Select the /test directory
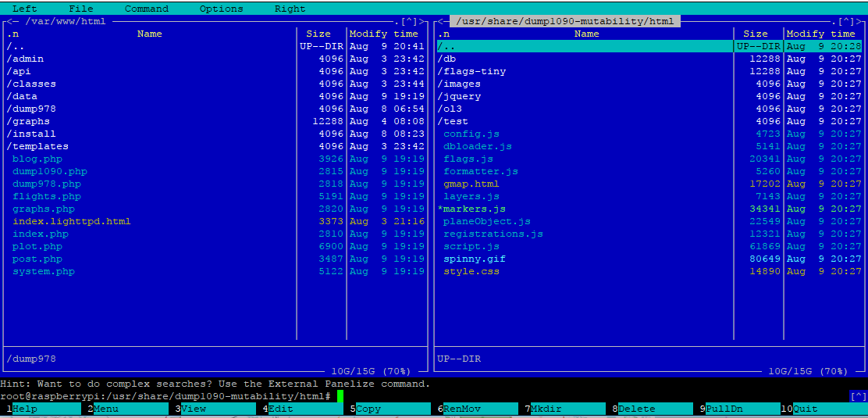This screenshot has width=868, height=418. click(649, 121)
